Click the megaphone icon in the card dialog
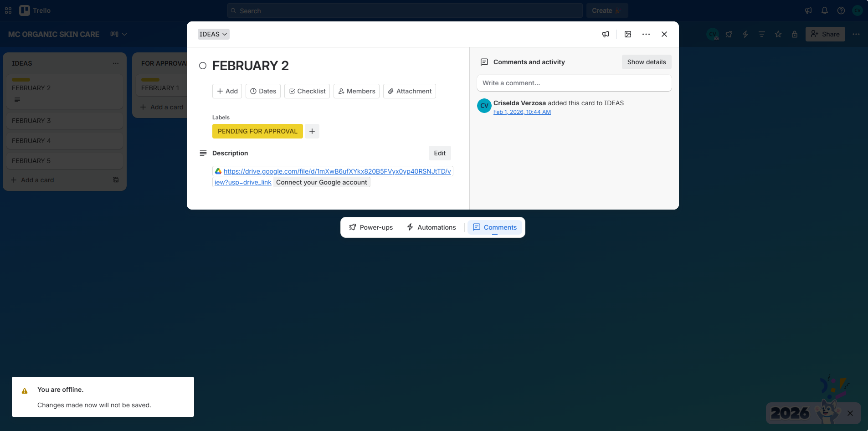The image size is (868, 431). [606, 34]
